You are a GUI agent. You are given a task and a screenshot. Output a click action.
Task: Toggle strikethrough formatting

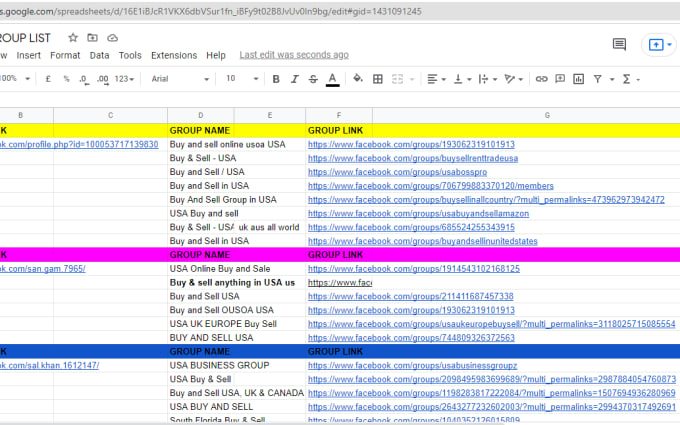pyautogui.click(x=313, y=79)
